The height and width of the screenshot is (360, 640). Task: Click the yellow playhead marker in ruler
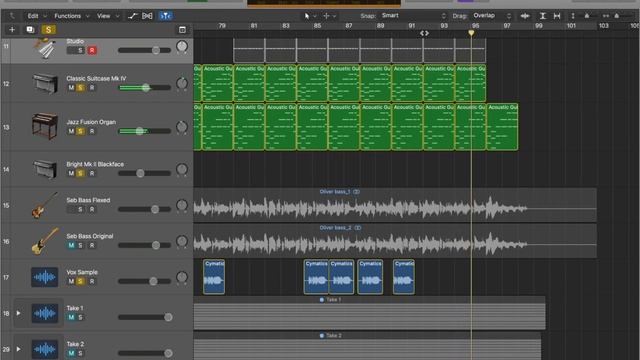471,33
